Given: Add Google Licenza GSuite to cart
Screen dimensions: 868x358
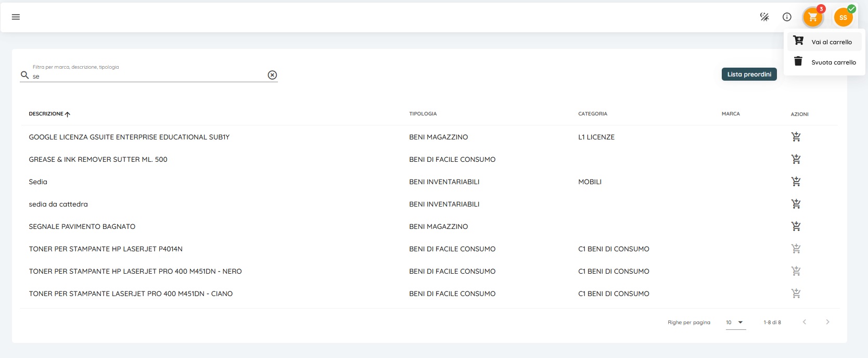Looking at the screenshot, I should pyautogui.click(x=796, y=137).
